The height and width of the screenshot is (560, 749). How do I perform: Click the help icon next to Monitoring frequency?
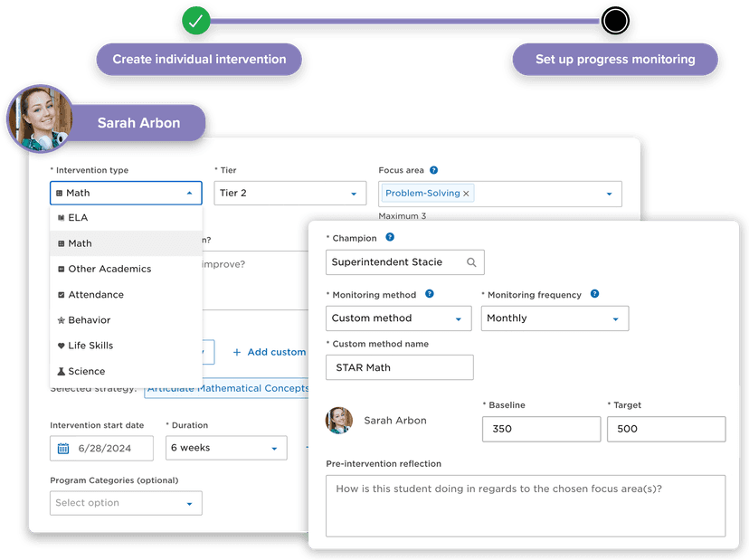[594, 294]
